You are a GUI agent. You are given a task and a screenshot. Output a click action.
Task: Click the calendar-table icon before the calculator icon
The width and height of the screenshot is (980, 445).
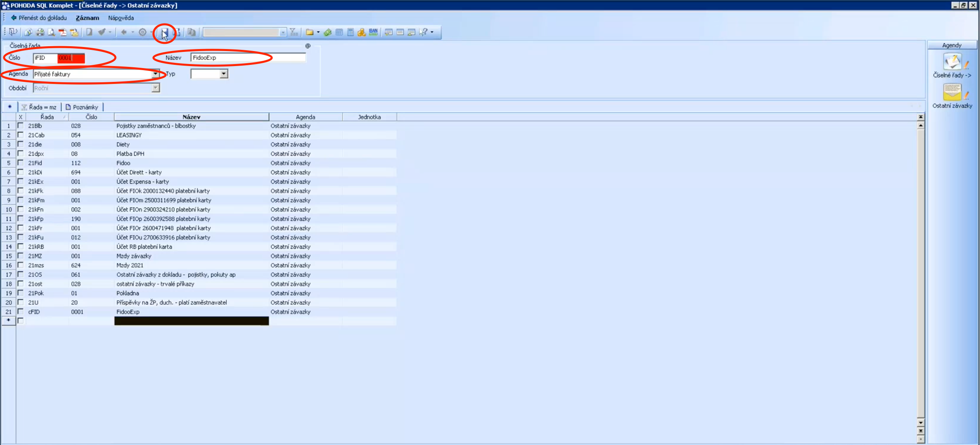tap(339, 32)
